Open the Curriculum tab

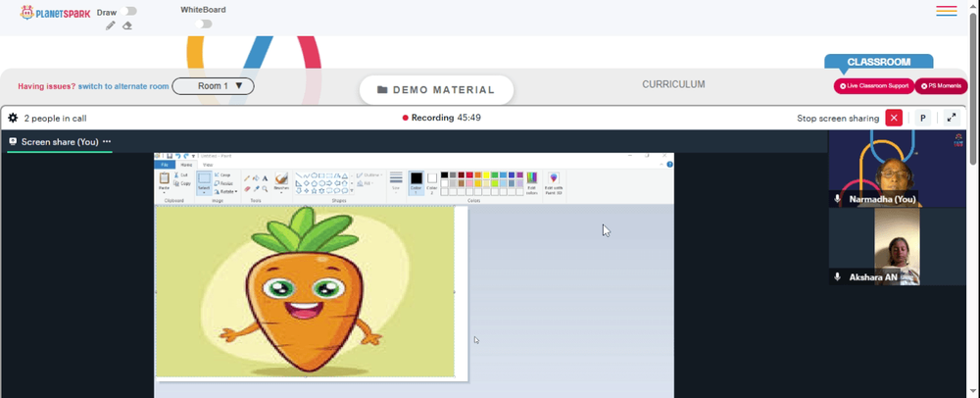click(673, 84)
